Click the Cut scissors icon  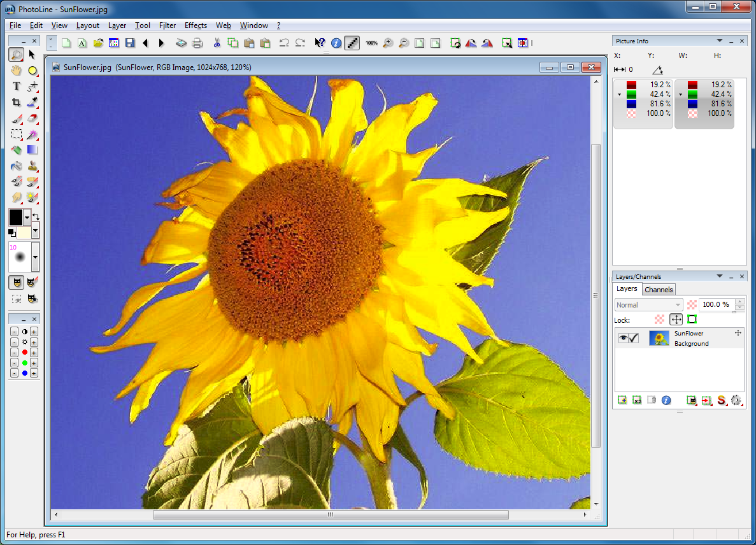pos(217,43)
